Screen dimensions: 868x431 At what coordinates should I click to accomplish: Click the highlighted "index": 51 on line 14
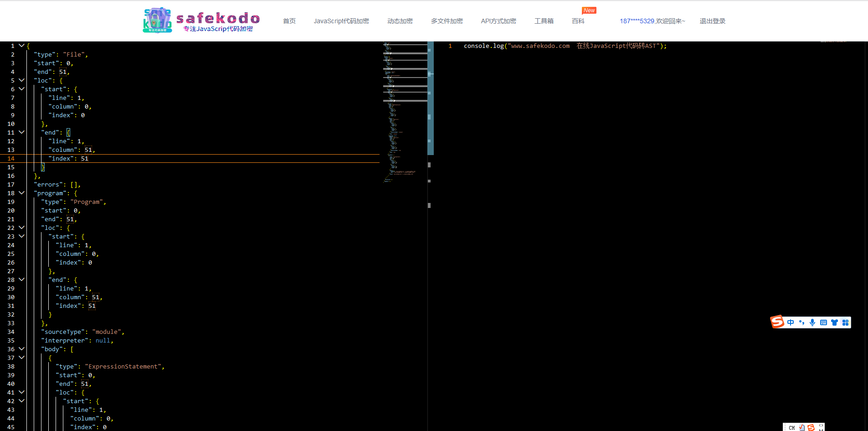(x=68, y=158)
